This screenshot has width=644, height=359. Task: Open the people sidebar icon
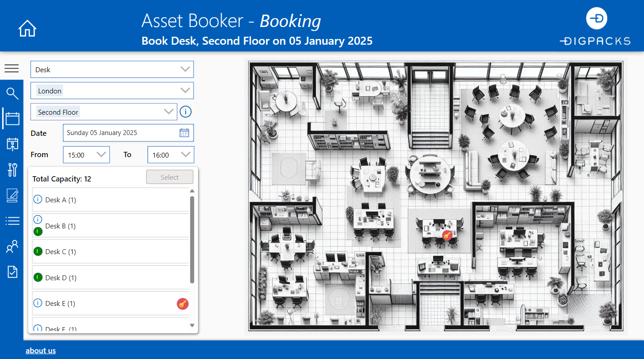12,247
